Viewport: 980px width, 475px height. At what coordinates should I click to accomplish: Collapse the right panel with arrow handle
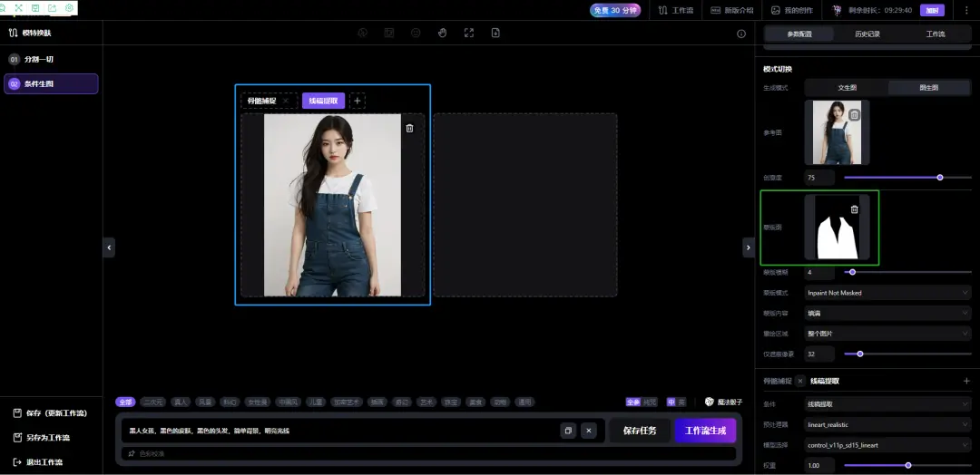749,247
